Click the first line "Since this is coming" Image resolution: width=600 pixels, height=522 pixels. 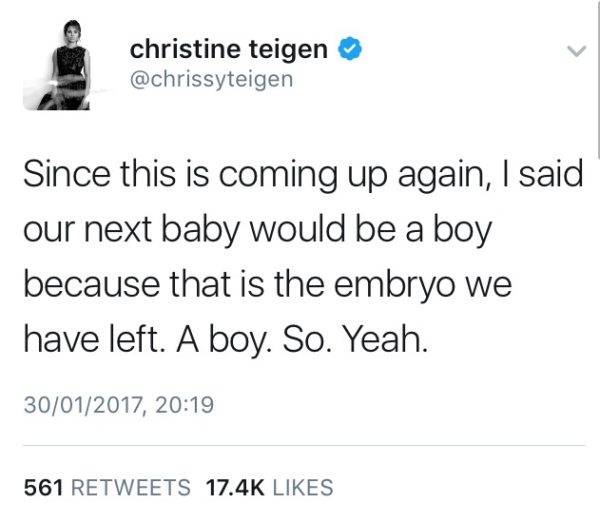click(180, 175)
